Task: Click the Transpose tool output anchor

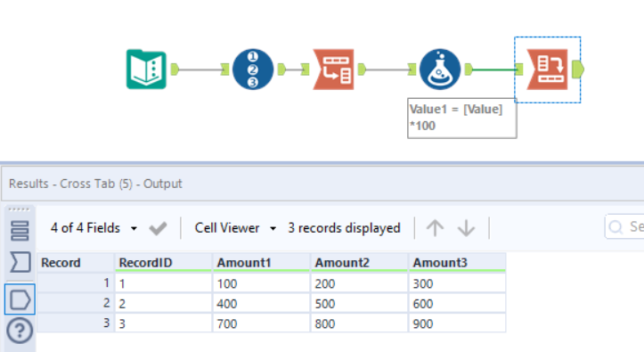Action: (x=362, y=69)
